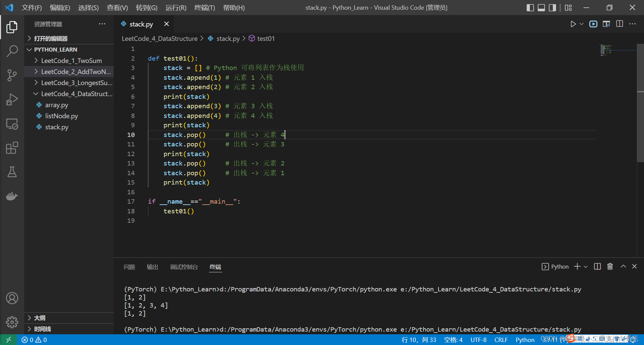Add new terminal with plus icon

click(577, 267)
